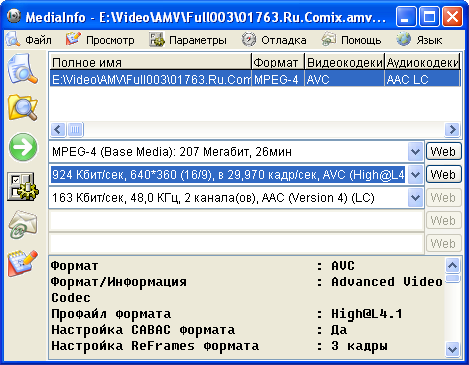Open the Параметры menu

188,40
